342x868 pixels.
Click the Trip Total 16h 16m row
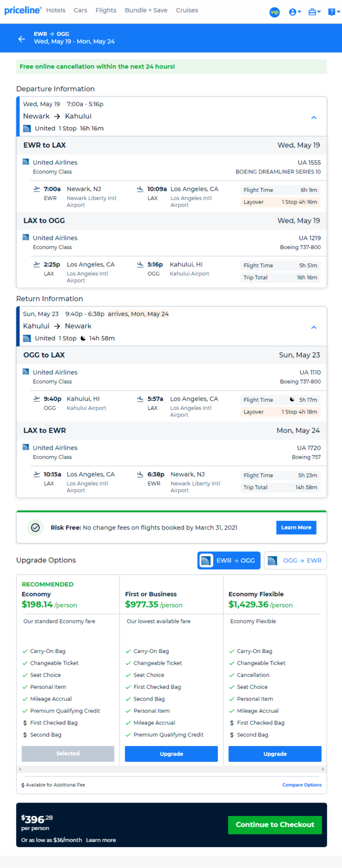click(280, 278)
